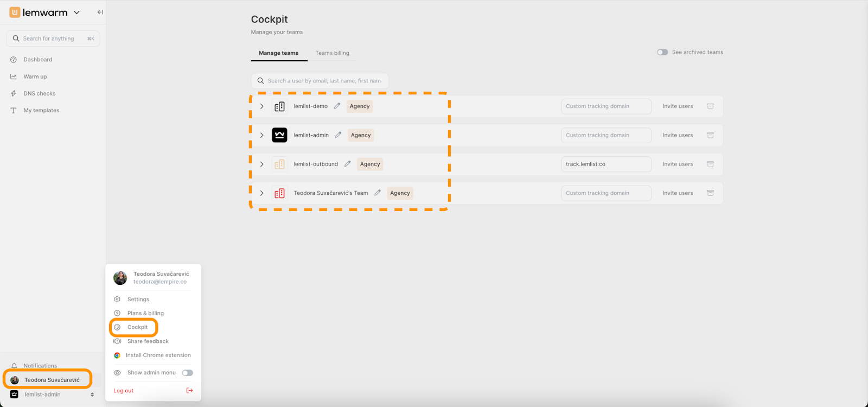
Task: Toggle the See archived teams switch
Action: (x=662, y=52)
